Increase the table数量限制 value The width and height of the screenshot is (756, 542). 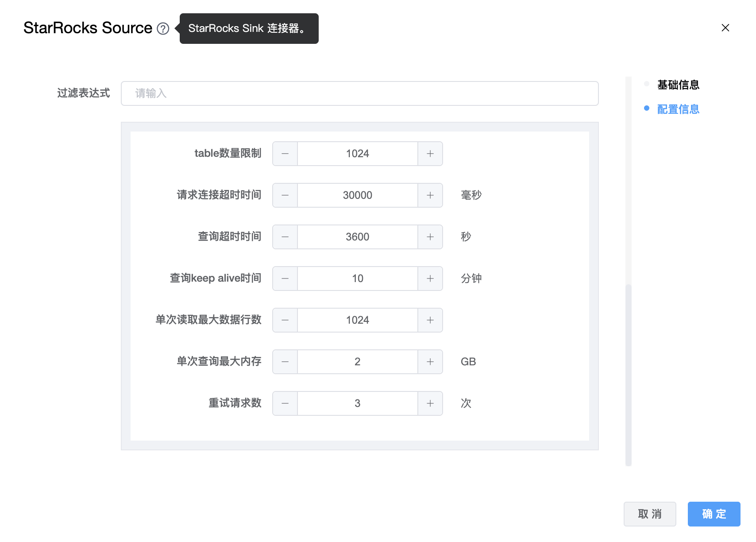point(430,154)
